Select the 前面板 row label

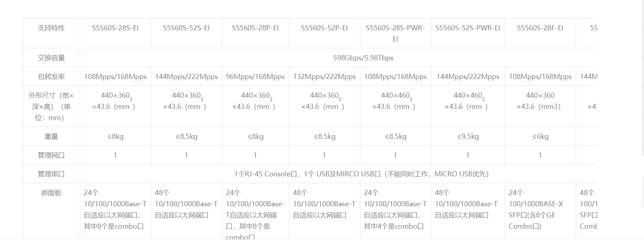(x=51, y=193)
